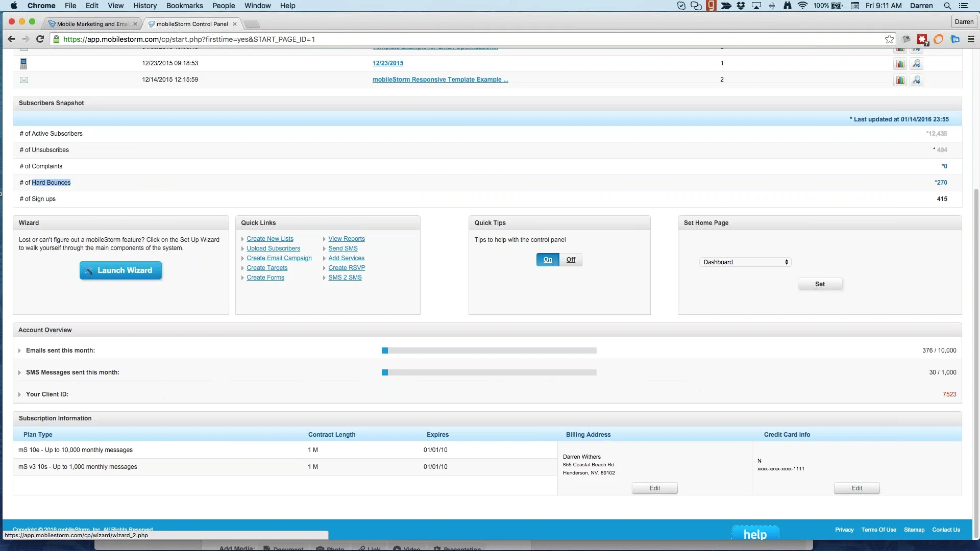This screenshot has height=551, width=980.
Task: Click the envelope icon on the 12/14/2015 row
Action: (x=23, y=80)
